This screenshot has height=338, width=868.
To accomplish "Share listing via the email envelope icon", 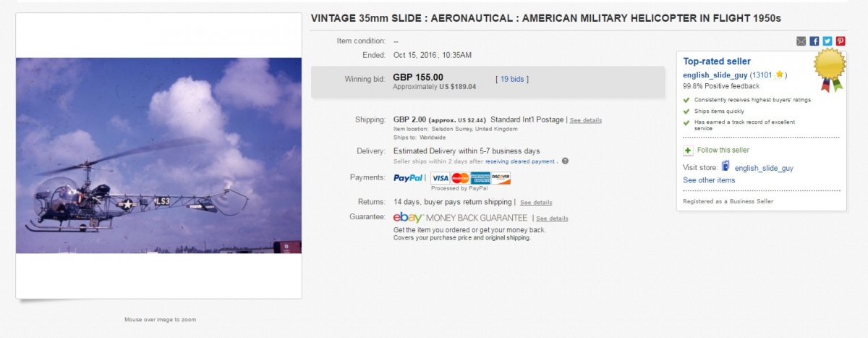I will 801,41.
